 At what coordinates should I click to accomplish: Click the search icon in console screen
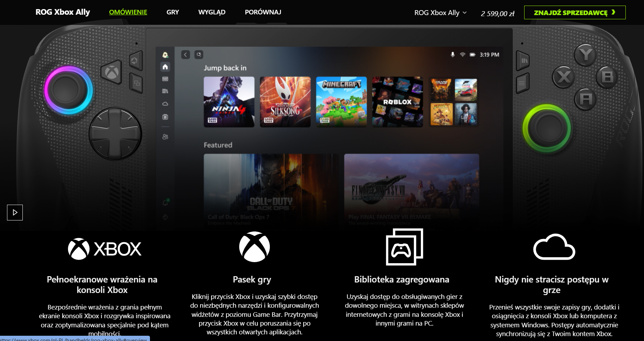click(x=199, y=55)
